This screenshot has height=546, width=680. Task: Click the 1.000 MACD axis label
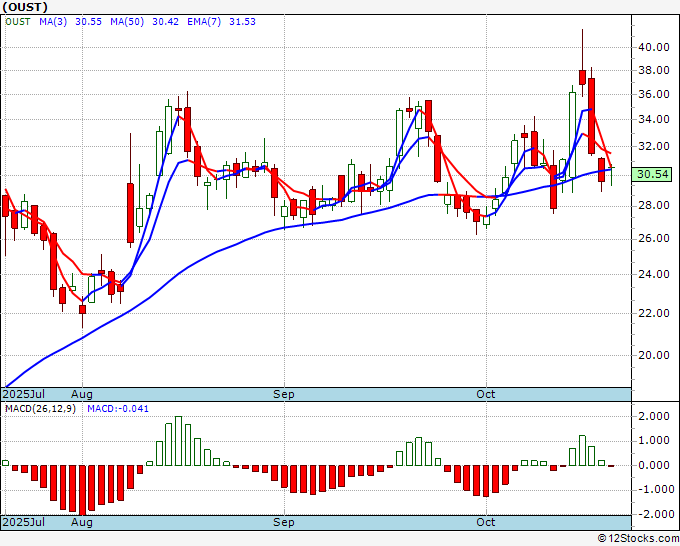[x=656, y=441]
